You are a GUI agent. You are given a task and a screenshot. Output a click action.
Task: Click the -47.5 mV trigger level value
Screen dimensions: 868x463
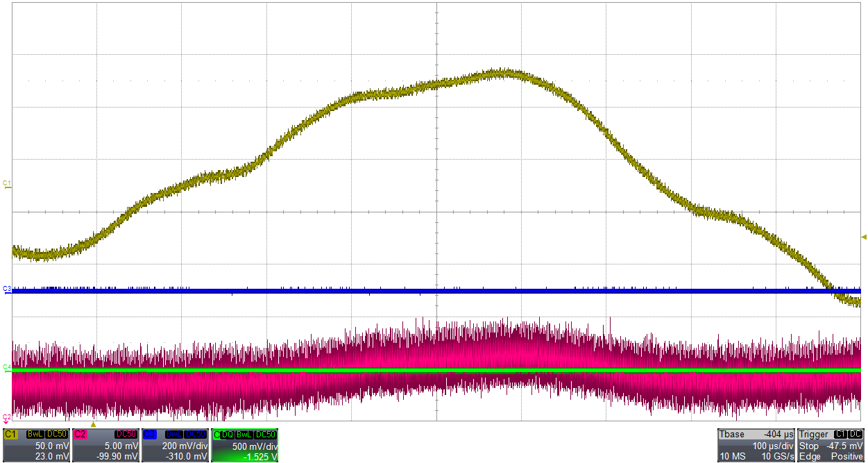pyautogui.click(x=845, y=446)
